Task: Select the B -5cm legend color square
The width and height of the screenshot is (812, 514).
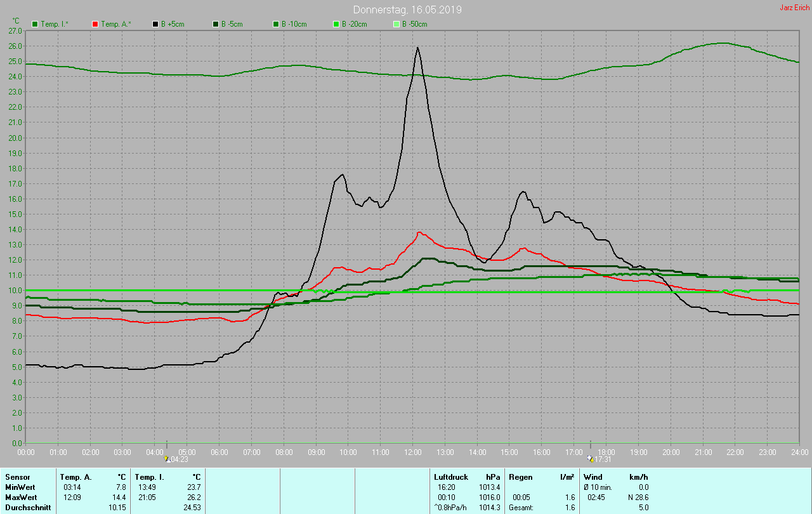Action: point(216,24)
